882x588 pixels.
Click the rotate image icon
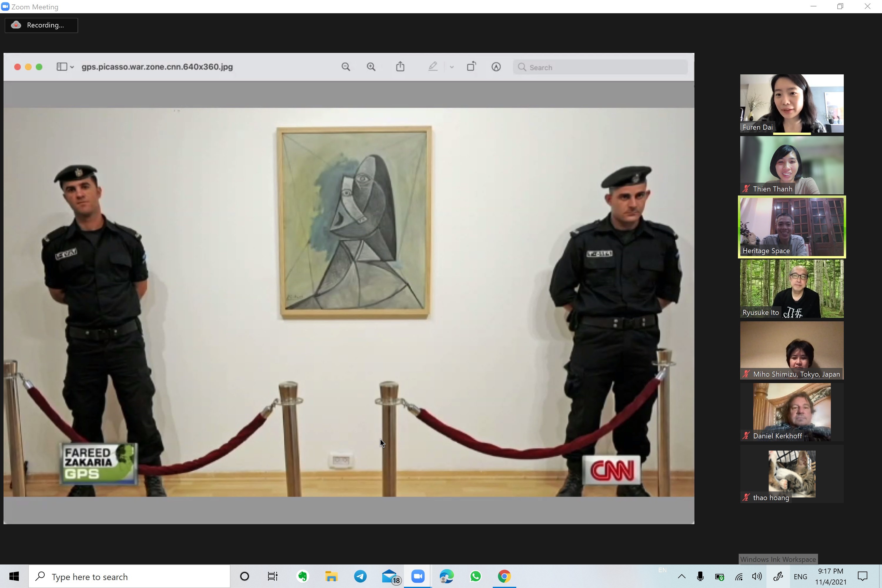pos(471,67)
